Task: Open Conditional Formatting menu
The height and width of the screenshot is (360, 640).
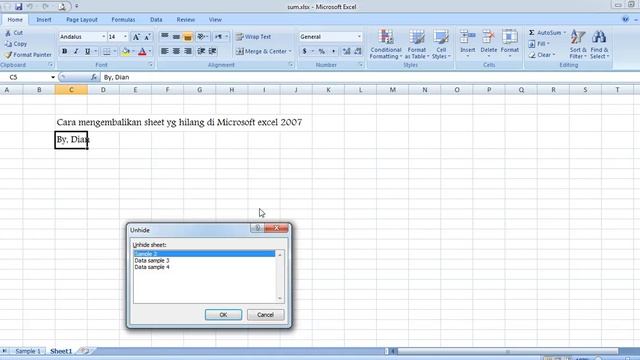Action: [x=386, y=44]
